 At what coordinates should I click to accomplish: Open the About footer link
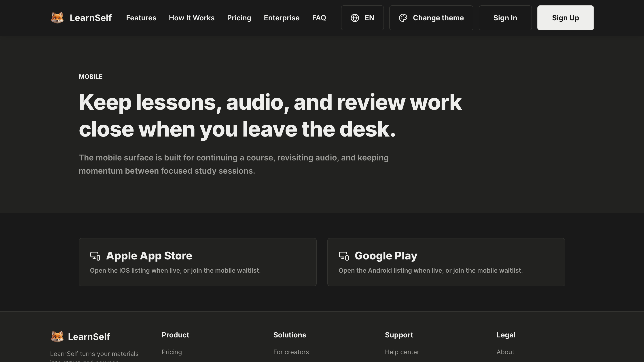tap(505, 352)
